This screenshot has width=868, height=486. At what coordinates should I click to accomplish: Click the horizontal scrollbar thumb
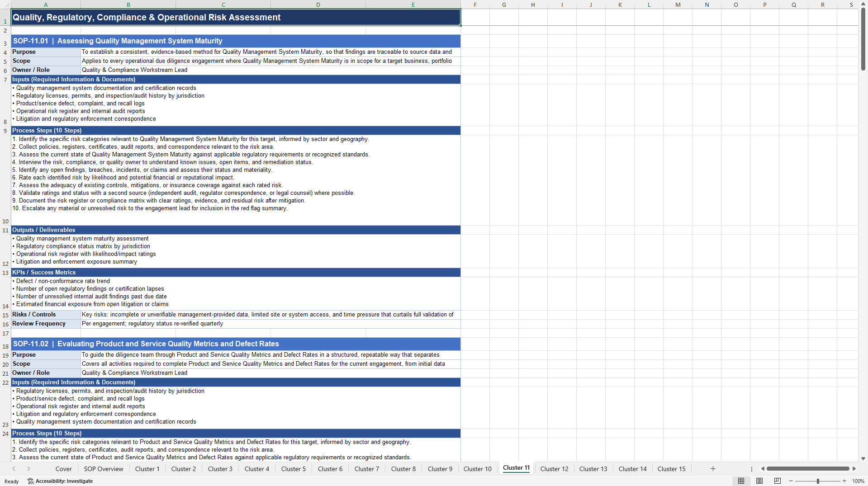(x=808, y=469)
